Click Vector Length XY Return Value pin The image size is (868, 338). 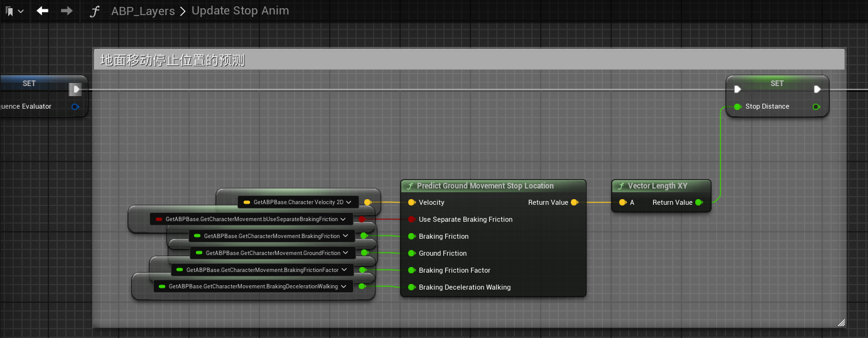point(698,202)
